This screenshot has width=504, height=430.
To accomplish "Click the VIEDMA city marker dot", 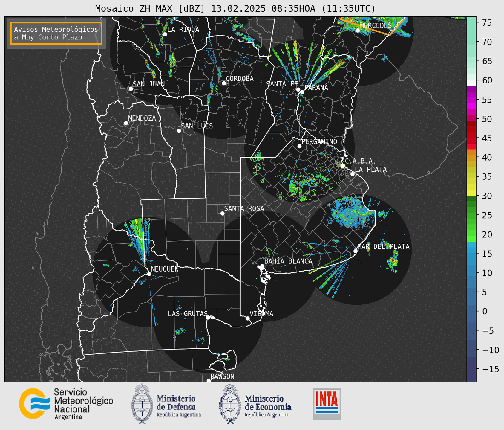I will 248,318.
